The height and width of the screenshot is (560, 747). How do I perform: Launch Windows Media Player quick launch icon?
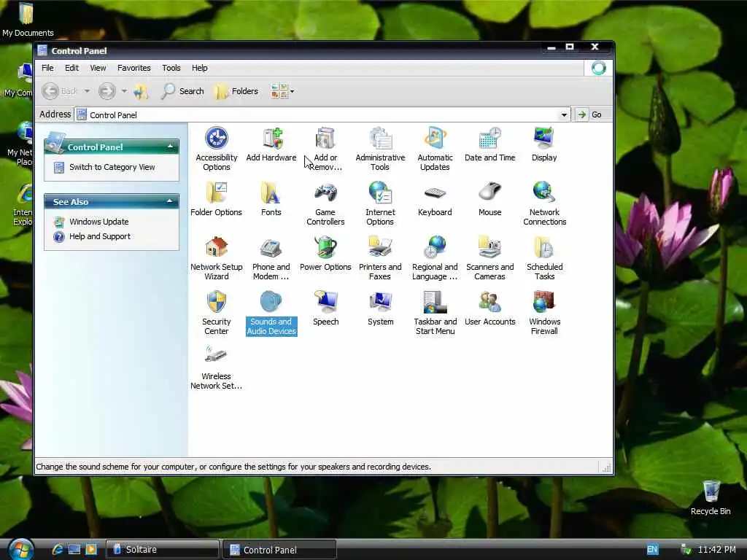(91, 550)
